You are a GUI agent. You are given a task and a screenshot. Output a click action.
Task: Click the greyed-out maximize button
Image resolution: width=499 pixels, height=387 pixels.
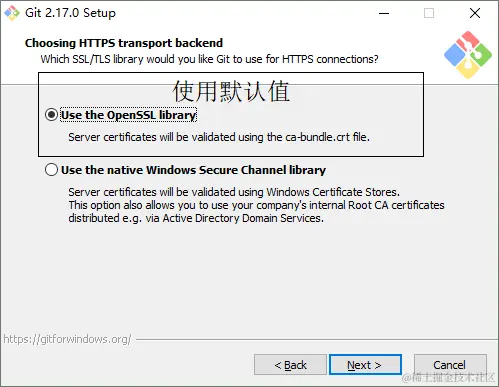pos(429,13)
